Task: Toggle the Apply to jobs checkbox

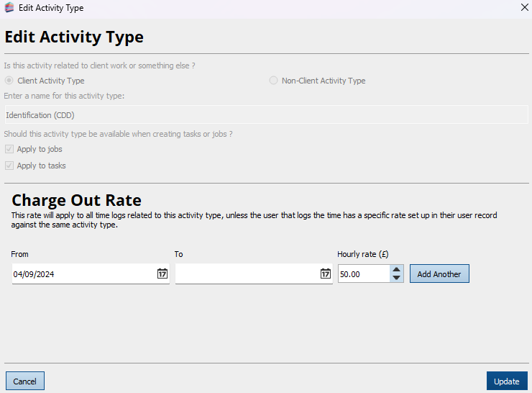Action: 9,149
